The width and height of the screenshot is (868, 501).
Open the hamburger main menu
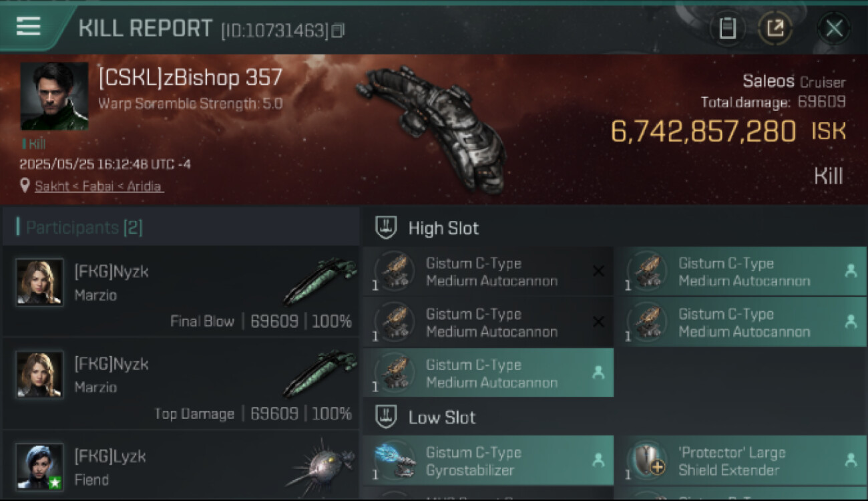click(x=29, y=27)
